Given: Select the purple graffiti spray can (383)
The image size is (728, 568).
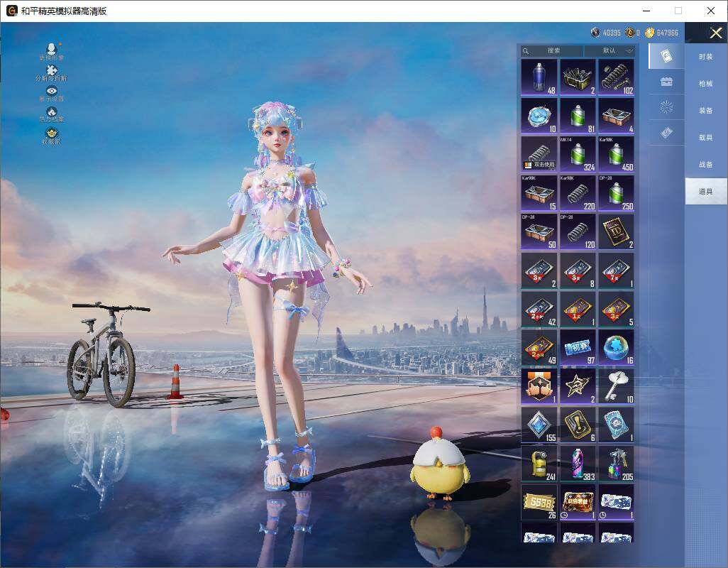Looking at the screenshot, I should [x=578, y=464].
